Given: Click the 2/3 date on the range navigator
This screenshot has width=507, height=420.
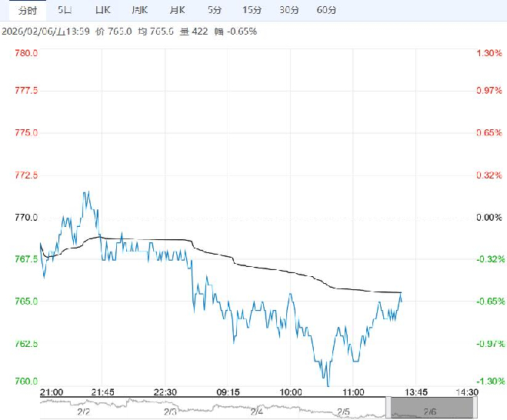Looking at the screenshot, I should pyautogui.click(x=170, y=412).
